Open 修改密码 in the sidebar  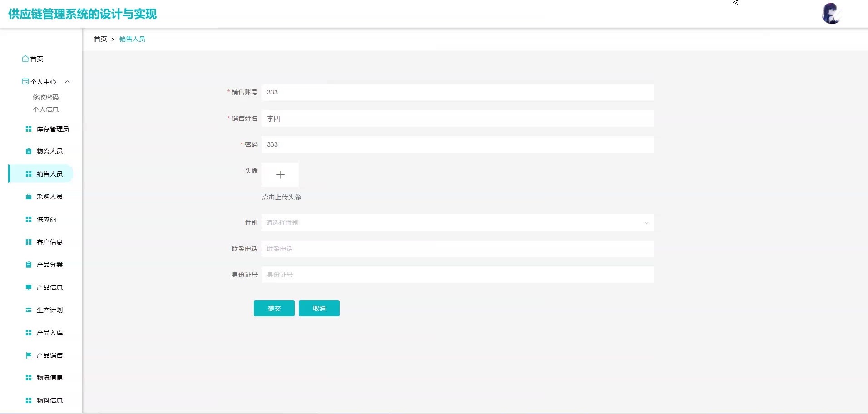(x=45, y=97)
